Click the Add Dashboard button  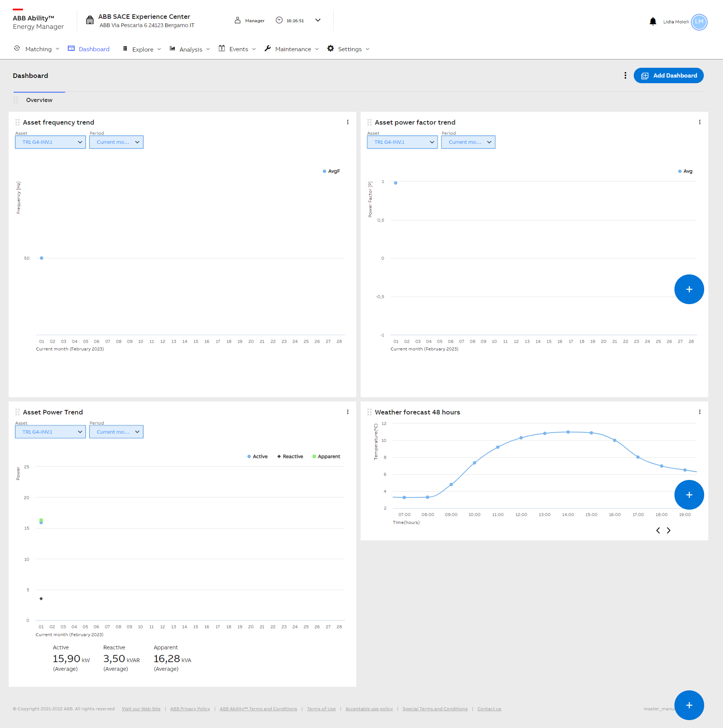click(x=668, y=75)
